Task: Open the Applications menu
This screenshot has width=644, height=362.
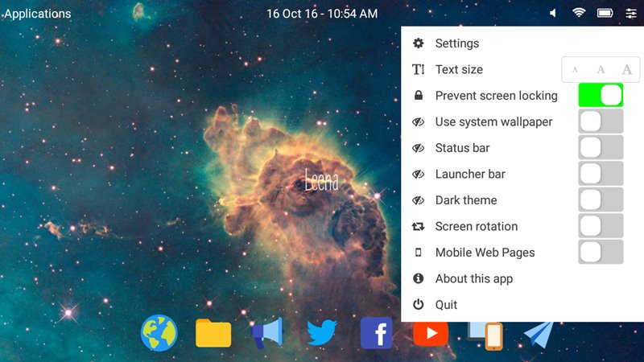Action: (x=37, y=14)
